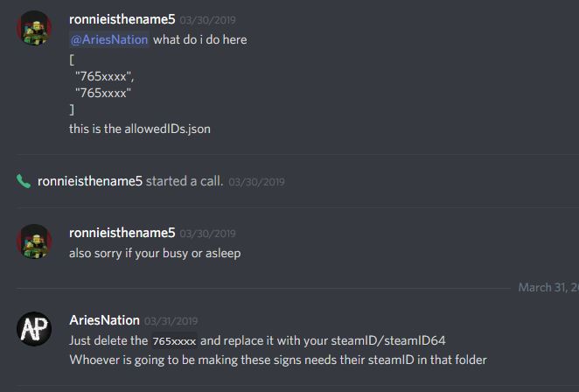Click ronnieisthename5's avatar beside the 'also sorry' message
The height and width of the screenshot is (392, 579).
click(34, 241)
